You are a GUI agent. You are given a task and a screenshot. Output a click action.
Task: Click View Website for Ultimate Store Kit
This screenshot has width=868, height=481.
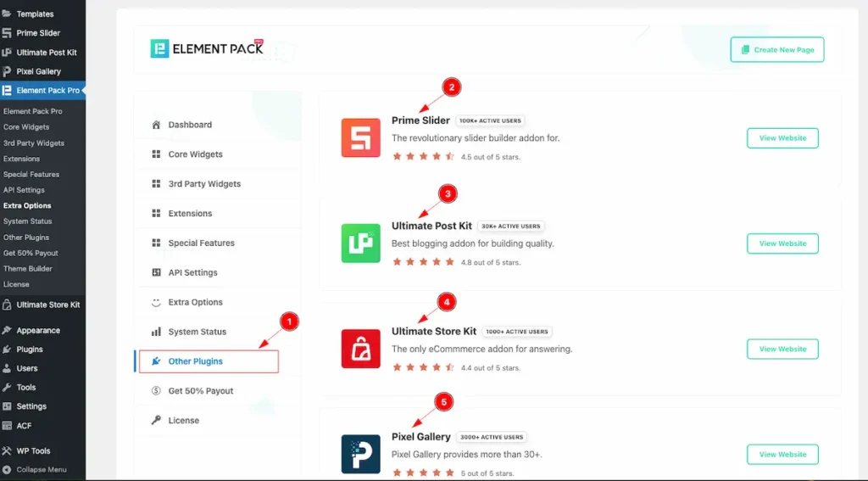[782, 349]
